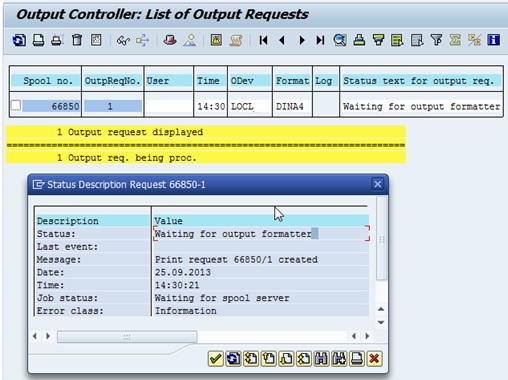Click the subtotals icon right of Sigma
This screenshot has height=380, width=508.
474,40
